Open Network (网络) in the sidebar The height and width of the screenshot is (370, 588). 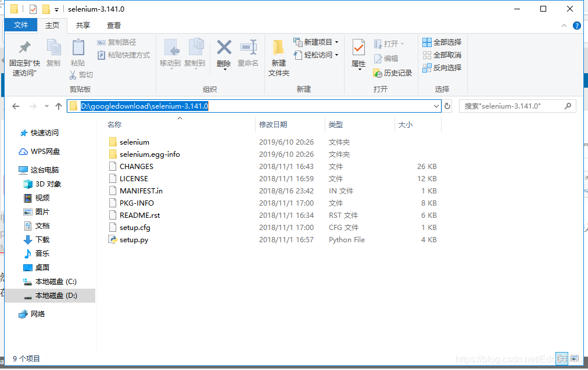coord(32,314)
